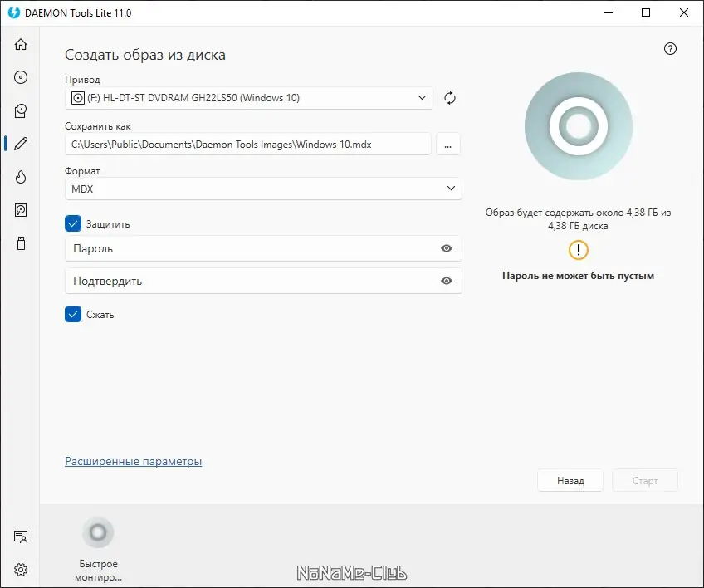Minimize the DAEMON Tools window
Image resolution: width=704 pixels, height=588 pixels.
[609, 12]
